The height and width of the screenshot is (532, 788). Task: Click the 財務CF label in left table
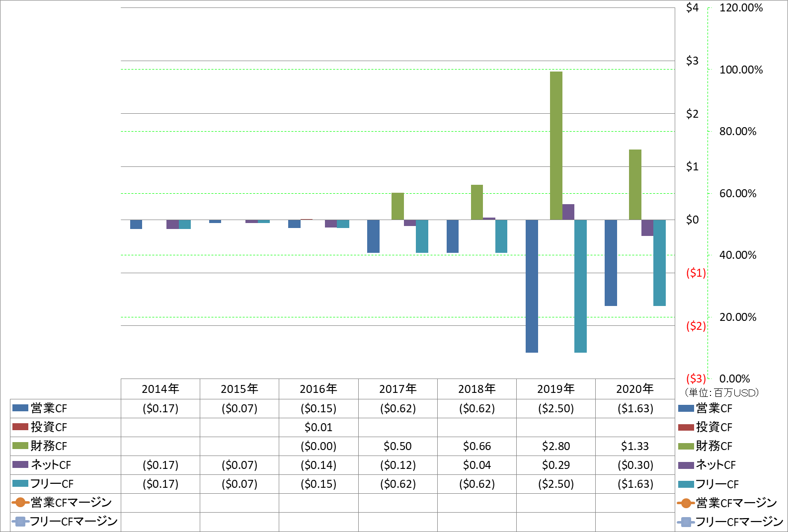(x=49, y=446)
